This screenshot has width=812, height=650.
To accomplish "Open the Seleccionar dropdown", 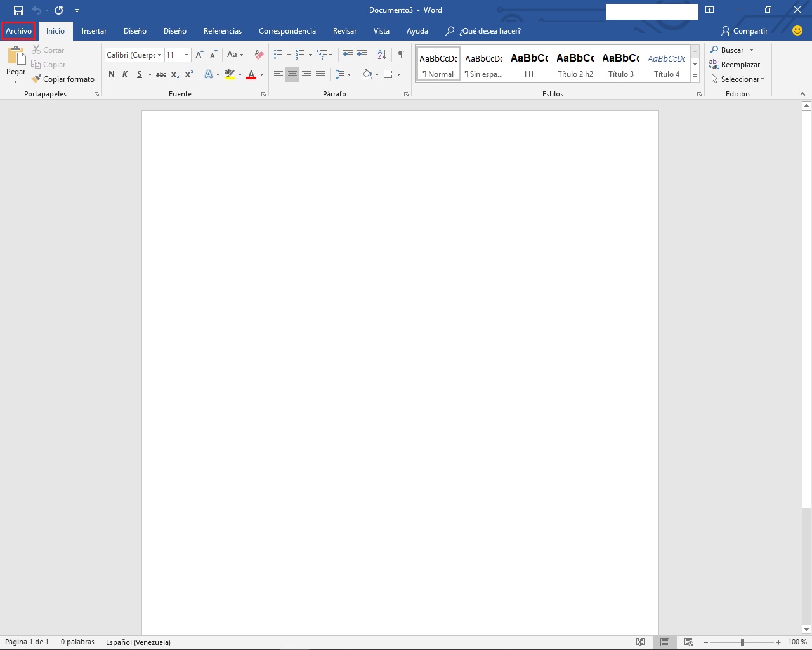I will [x=738, y=79].
